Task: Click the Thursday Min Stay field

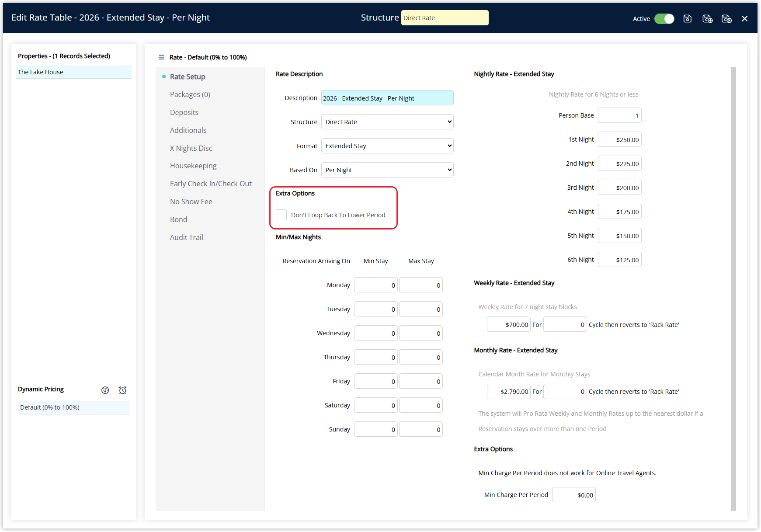Action: pyautogui.click(x=376, y=357)
